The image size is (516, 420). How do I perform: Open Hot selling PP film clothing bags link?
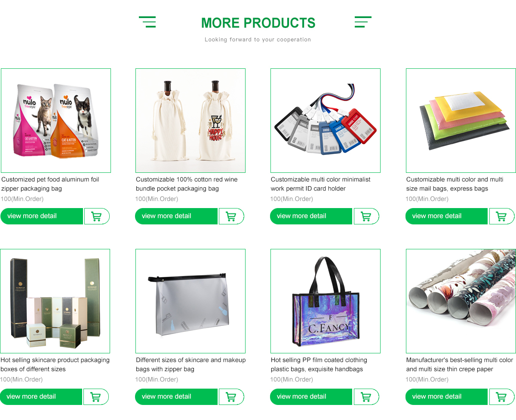pyautogui.click(x=319, y=365)
